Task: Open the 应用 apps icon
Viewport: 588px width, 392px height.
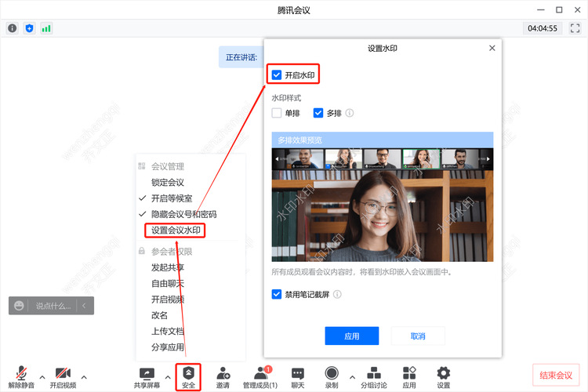Action: pos(409,377)
